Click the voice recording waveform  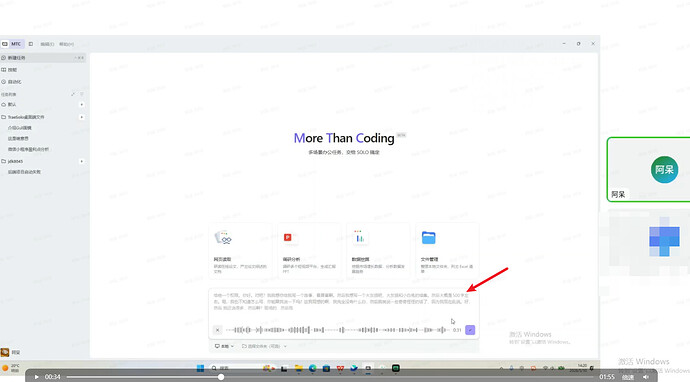click(337, 330)
